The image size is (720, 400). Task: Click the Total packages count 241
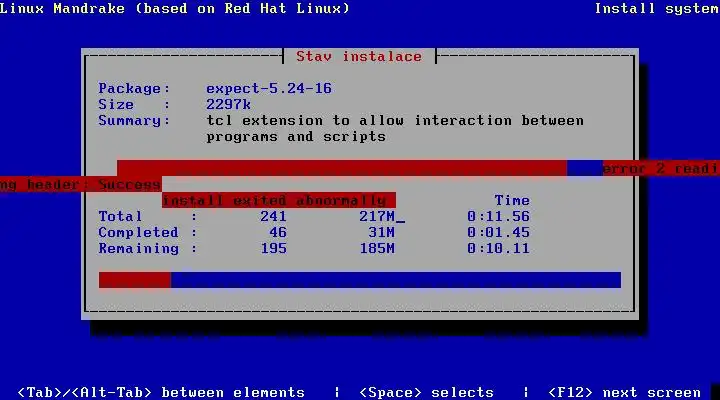(273, 216)
